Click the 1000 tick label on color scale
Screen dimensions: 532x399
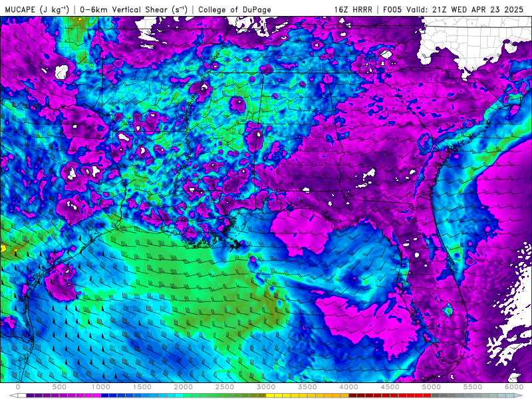pos(101,387)
